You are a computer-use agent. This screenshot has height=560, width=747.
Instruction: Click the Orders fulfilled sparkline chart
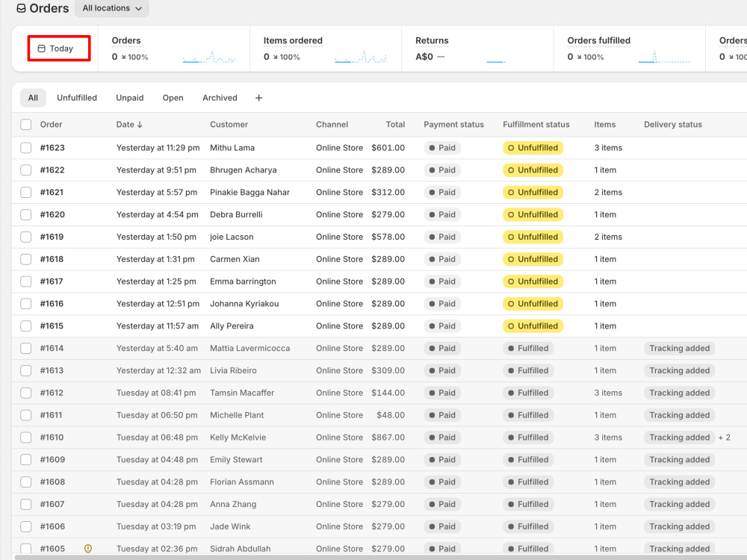[664, 57]
